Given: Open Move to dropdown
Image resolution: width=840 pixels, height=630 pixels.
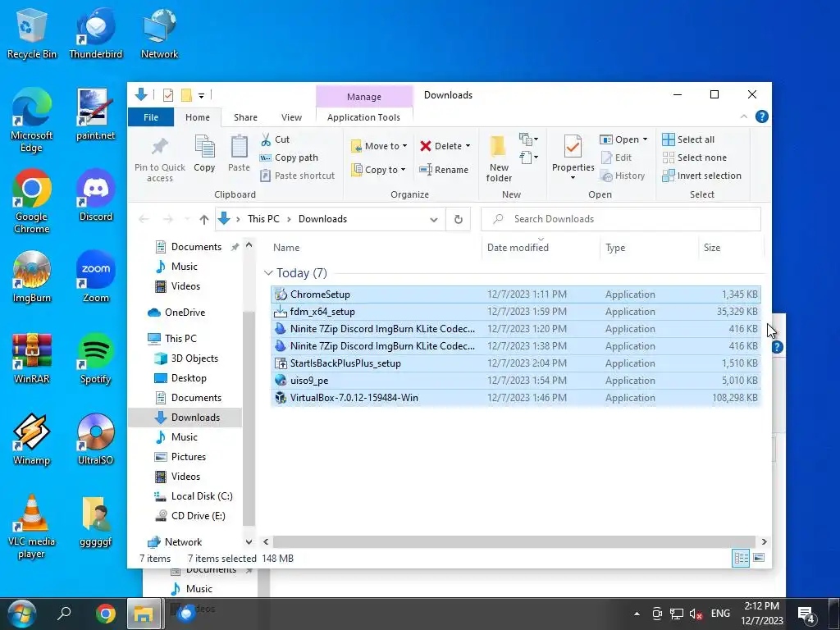Looking at the screenshot, I should coord(379,146).
